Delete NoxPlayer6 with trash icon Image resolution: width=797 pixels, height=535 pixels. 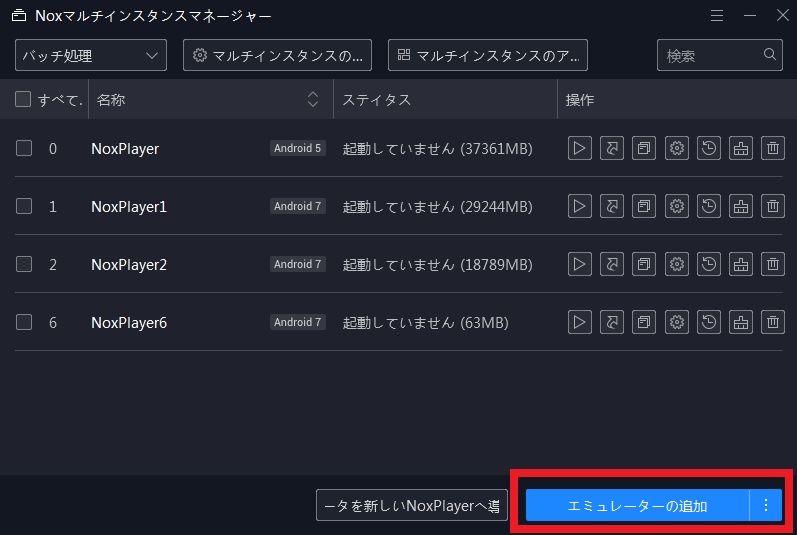point(773,322)
